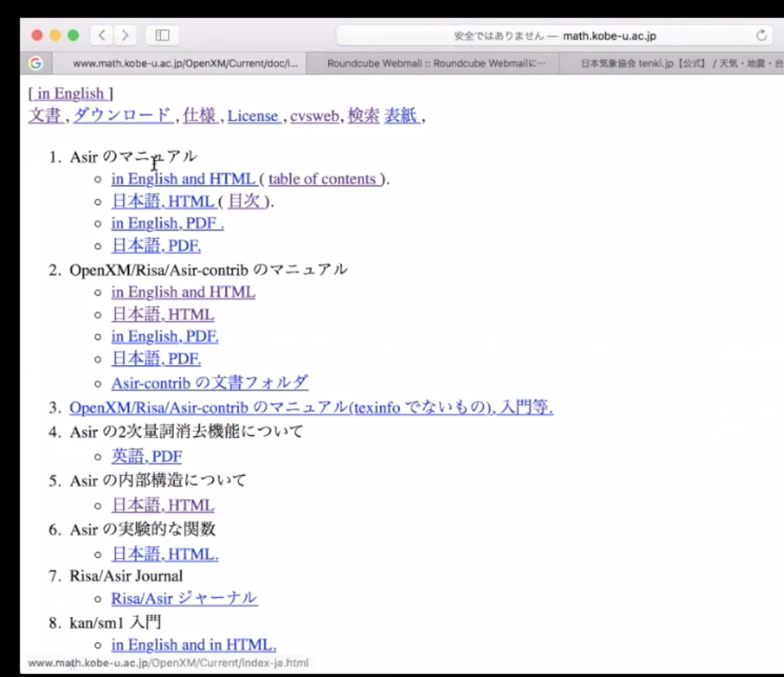
Task: Open Asir manual 日本語, HTML link
Action: [164, 201]
